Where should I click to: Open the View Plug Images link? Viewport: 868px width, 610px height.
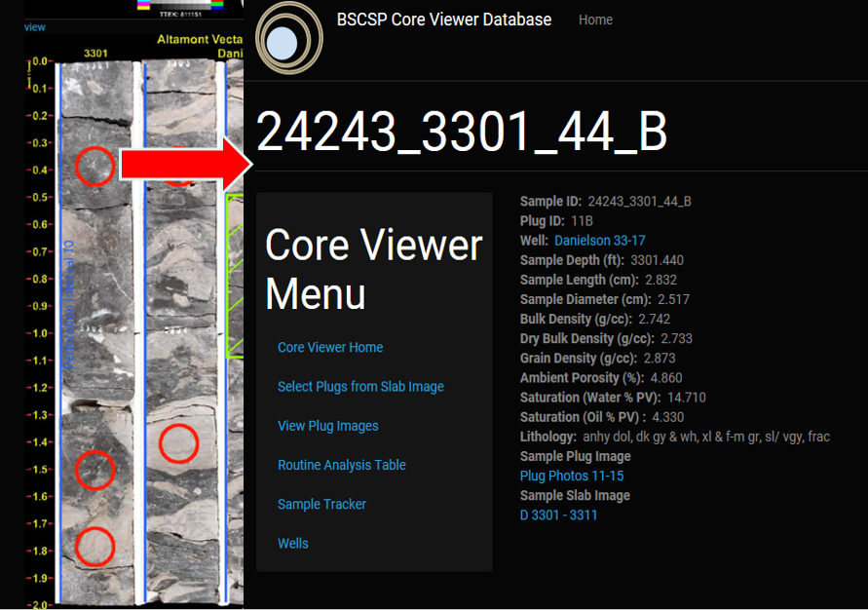[x=327, y=426]
